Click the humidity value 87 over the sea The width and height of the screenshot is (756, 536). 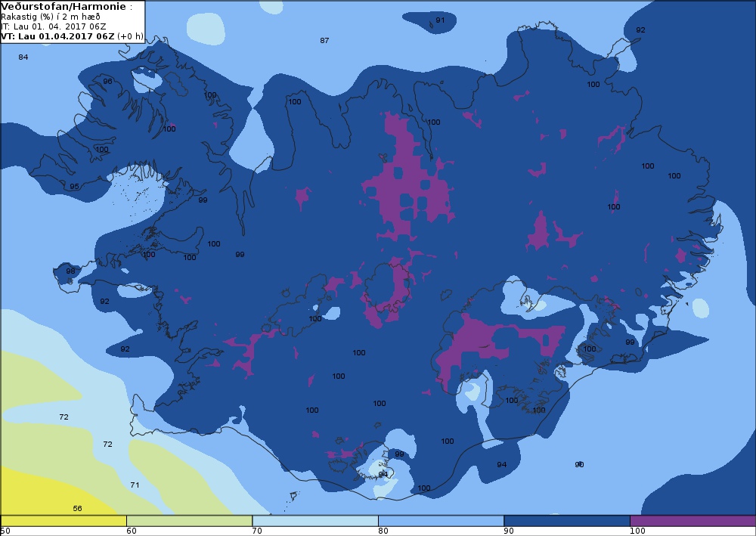click(324, 41)
